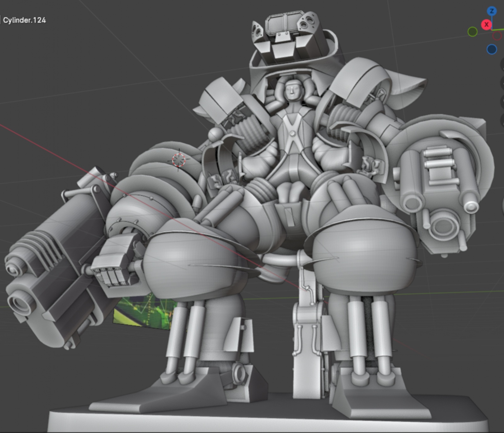Click the topmost navigation button on right edge
This screenshot has width=504, height=433.
502,65
